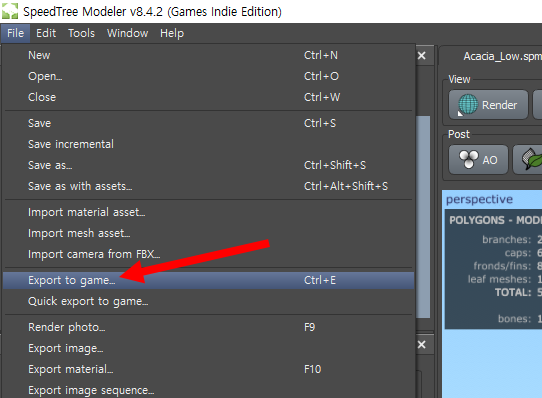Choose New from the File menu
Image resolution: width=542 pixels, height=398 pixels.
click(x=208, y=55)
